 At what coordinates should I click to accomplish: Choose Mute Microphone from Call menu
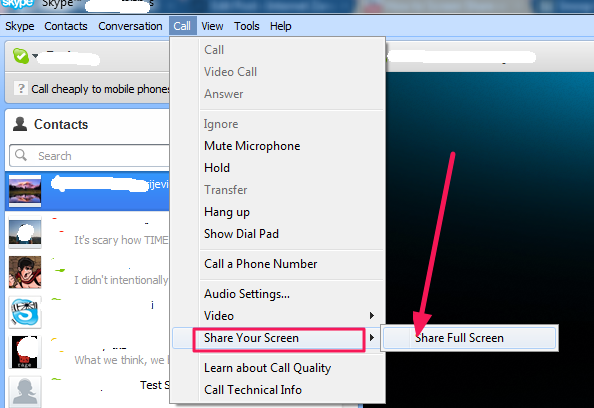(x=252, y=146)
